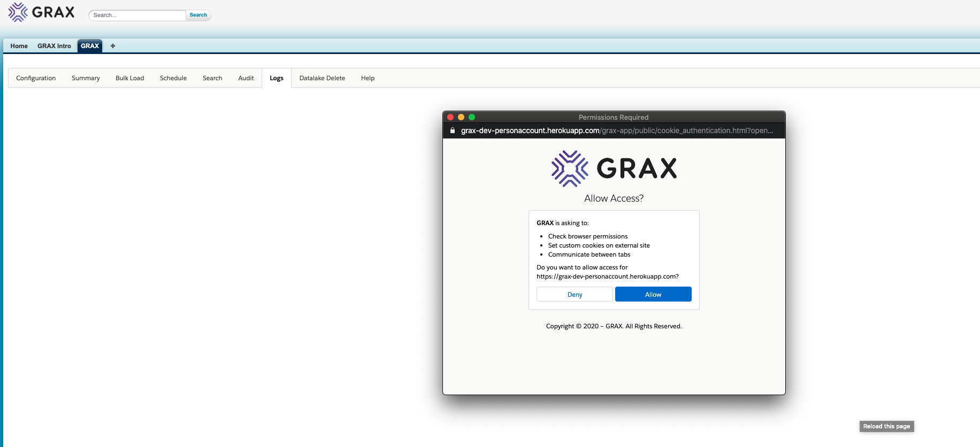Maximize the Permissions Required popup window
980x447 pixels.
click(472, 117)
